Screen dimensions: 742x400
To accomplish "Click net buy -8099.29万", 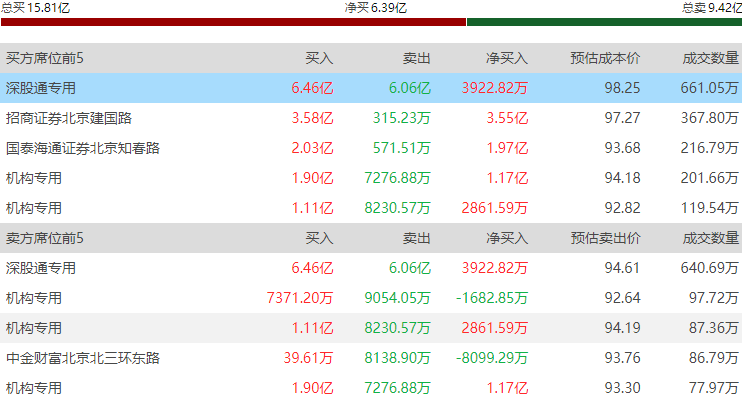I will [492, 358].
